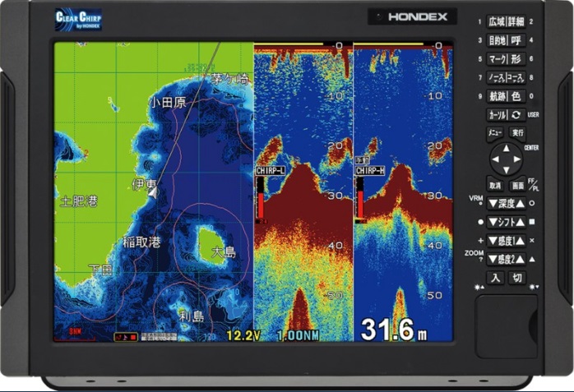The width and height of the screenshot is (574, 392).
Task: Power on with the 入 key
Action: (x=495, y=278)
